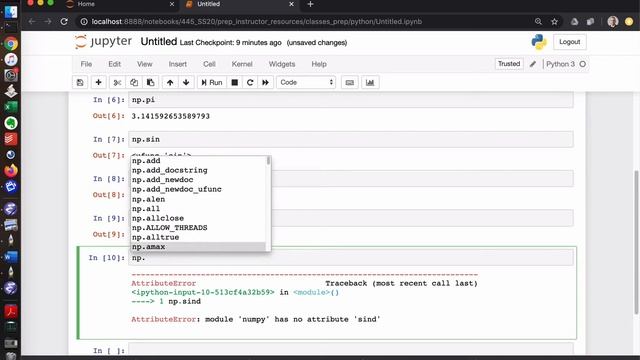Bookmark this page with the star icon
Image resolution: width=640 pixels, height=360 pixels.
pos(554,22)
